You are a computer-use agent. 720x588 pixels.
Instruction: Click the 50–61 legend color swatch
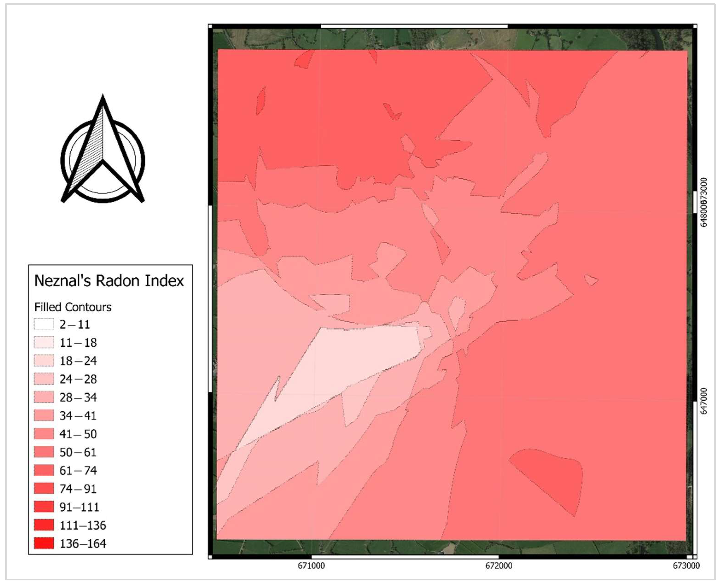point(44,452)
